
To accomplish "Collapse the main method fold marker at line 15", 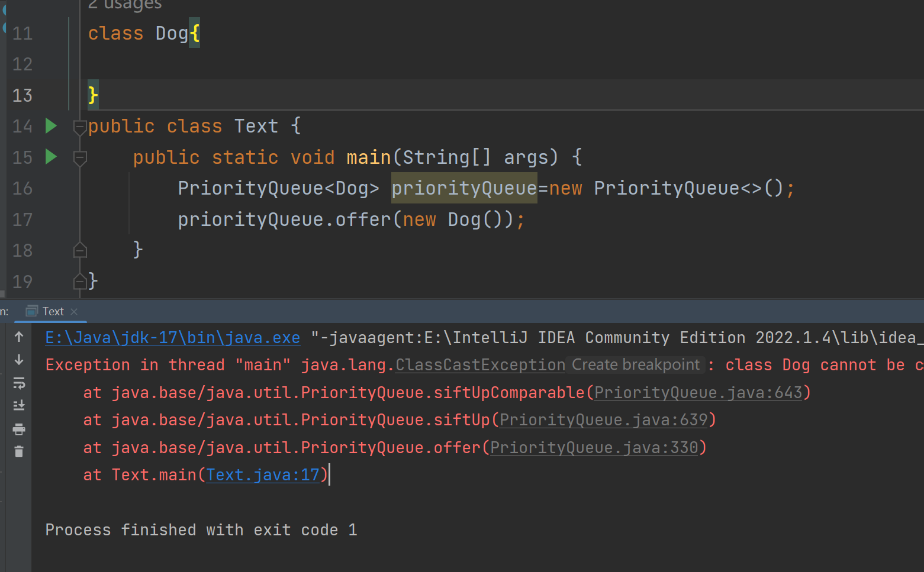I will pos(80,158).
